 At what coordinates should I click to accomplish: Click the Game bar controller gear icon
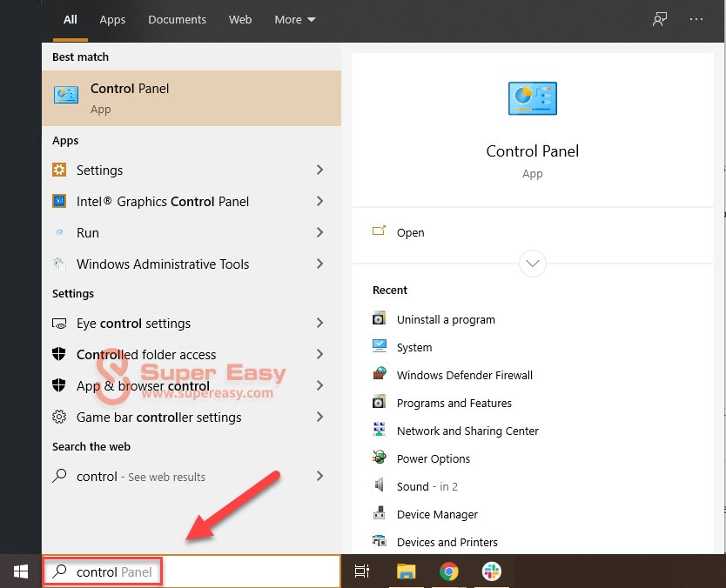click(x=59, y=417)
